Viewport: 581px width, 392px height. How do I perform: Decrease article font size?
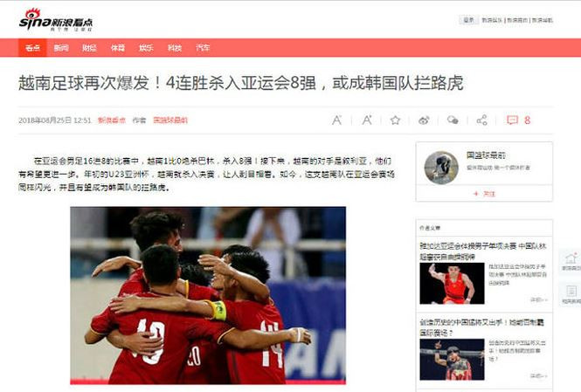point(336,120)
